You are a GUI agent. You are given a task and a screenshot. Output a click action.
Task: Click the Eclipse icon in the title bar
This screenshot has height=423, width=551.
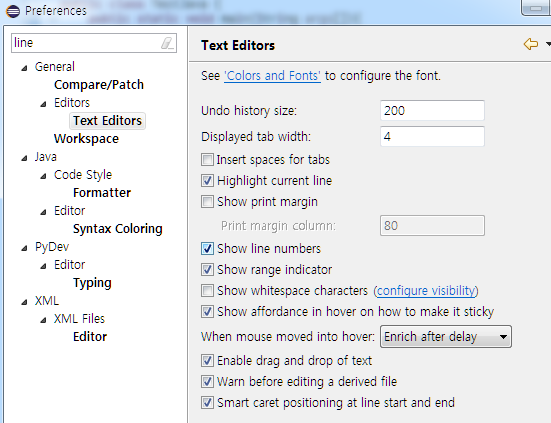click(13, 11)
